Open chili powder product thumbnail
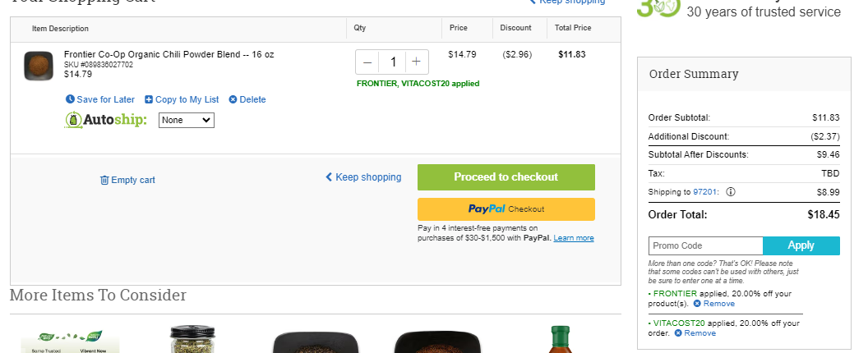Screen dimensions: 868x353 [39, 66]
